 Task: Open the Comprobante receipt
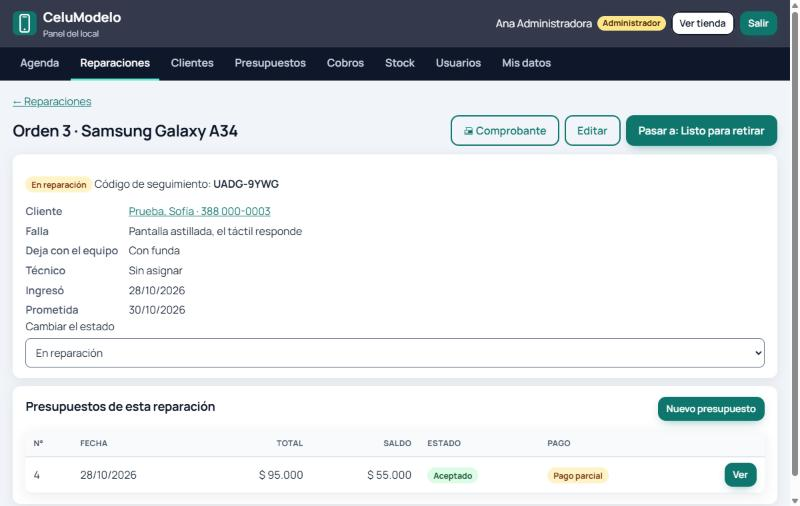pyautogui.click(x=505, y=131)
